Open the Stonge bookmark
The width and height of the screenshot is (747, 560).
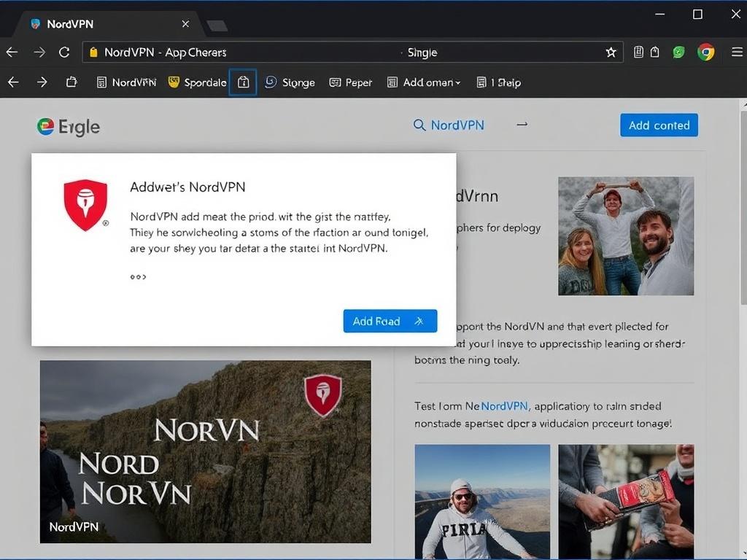click(290, 82)
